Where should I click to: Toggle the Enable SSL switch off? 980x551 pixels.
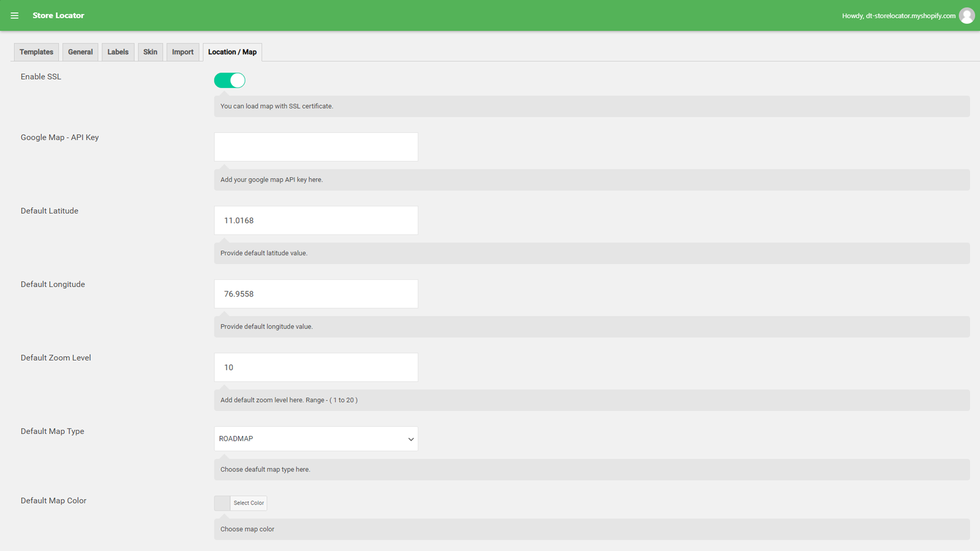coord(229,80)
